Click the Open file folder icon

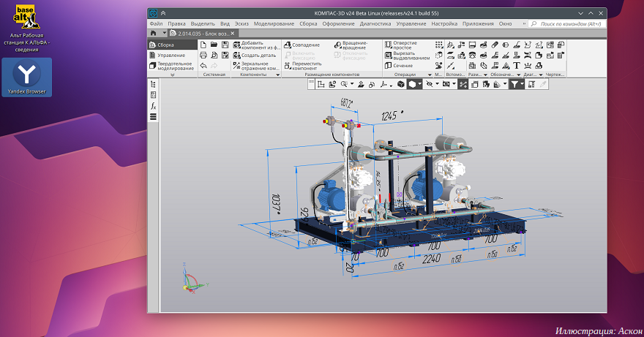(x=214, y=45)
